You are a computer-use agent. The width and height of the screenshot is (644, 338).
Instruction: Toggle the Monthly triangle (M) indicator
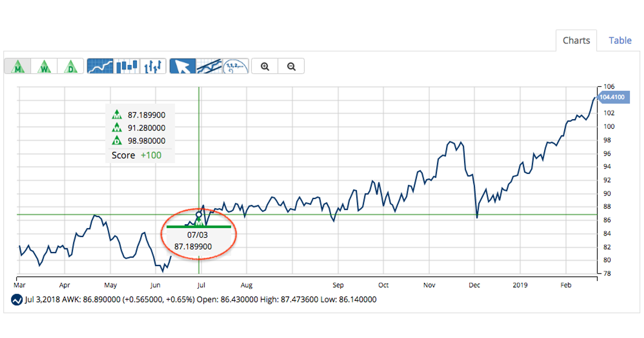[18, 66]
